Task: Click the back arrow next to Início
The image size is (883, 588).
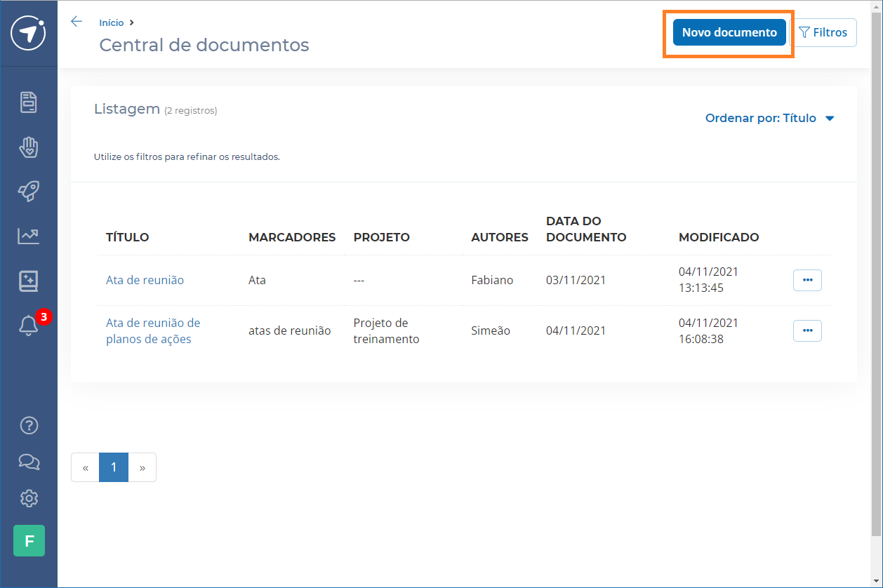Action: 77,22
